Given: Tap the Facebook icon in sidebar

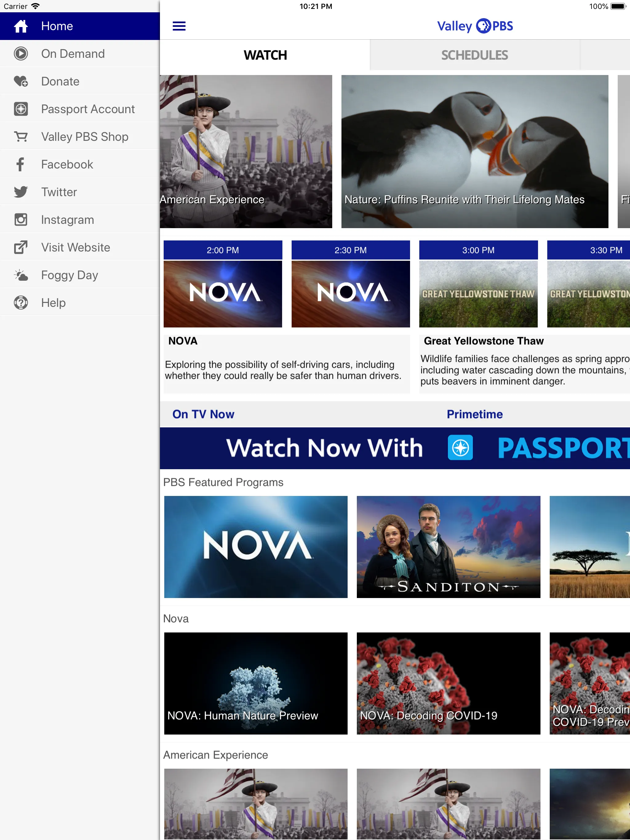Looking at the screenshot, I should (x=21, y=164).
